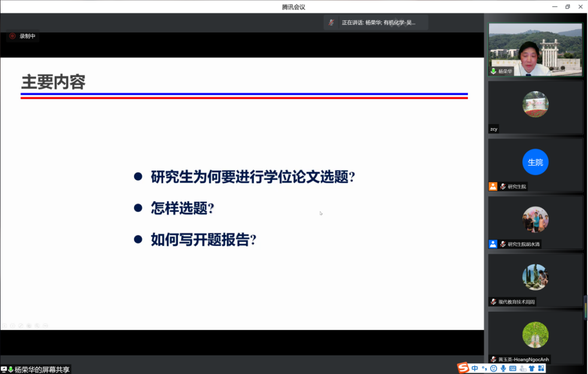The image size is (588, 374).
Task: Select 黄玉英-HoangNgocAnh green avatar
Action: [535, 335]
